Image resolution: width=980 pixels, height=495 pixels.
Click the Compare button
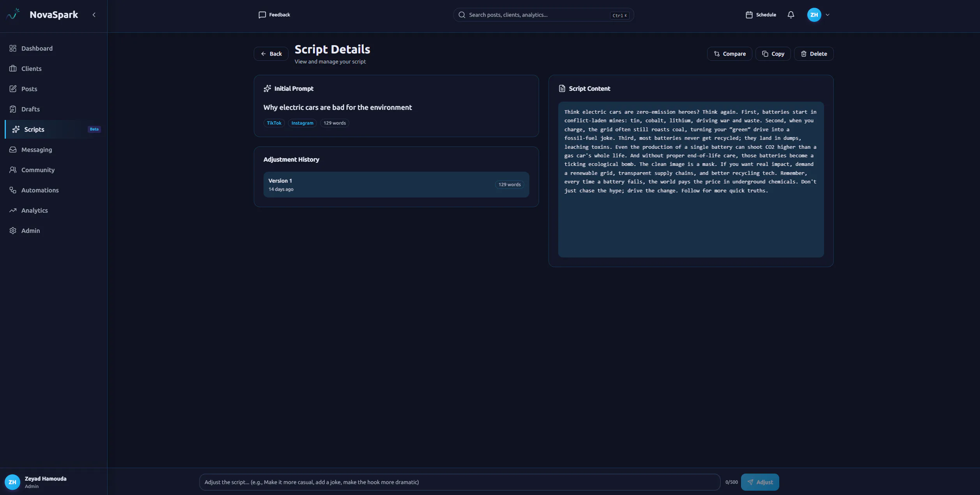[729, 54]
